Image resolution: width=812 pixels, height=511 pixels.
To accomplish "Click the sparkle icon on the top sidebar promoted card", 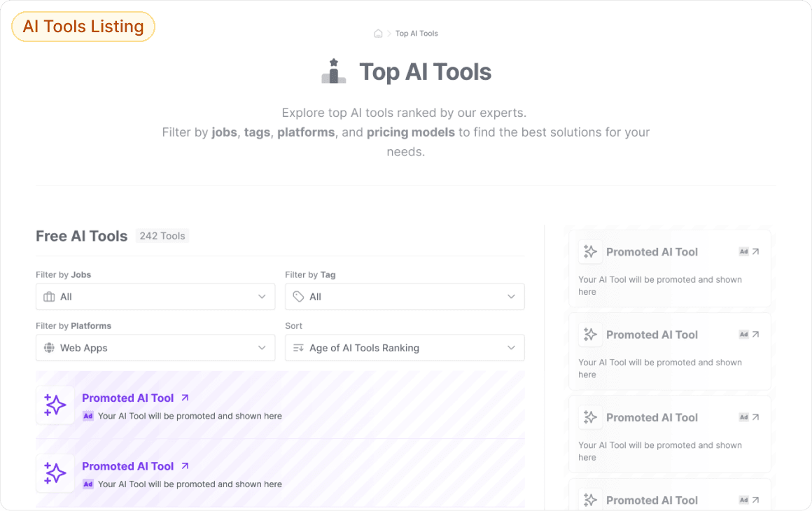I will 590,251.
